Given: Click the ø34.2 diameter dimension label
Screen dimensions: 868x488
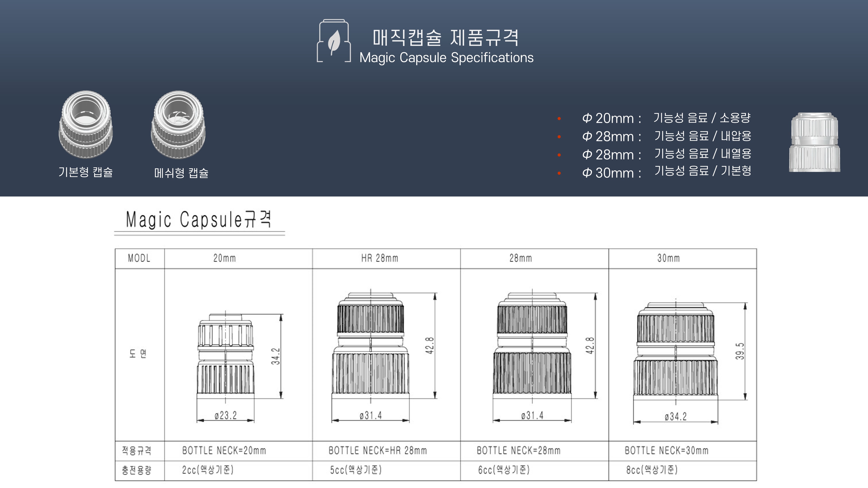Looking at the screenshot, I should pyautogui.click(x=676, y=417).
